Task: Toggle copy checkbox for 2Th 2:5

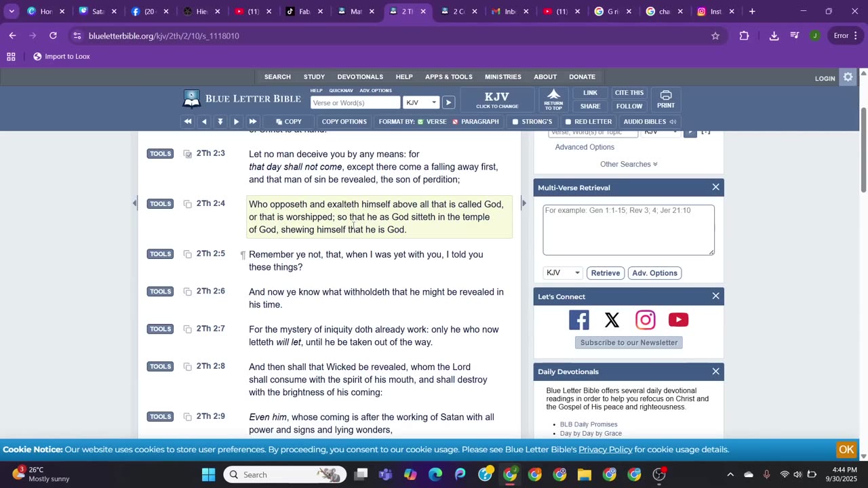Action: point(188,254)
